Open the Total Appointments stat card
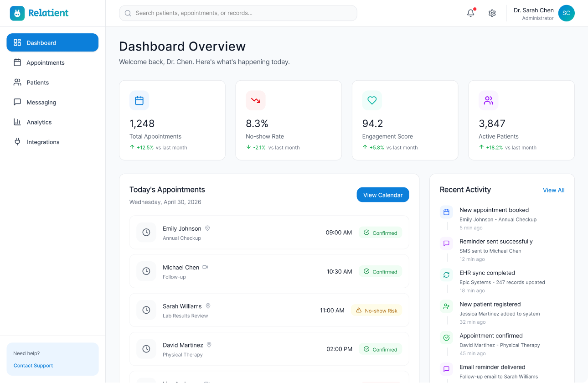The height and width of the screenshot is (383, 588). click(x=172, y=120)
